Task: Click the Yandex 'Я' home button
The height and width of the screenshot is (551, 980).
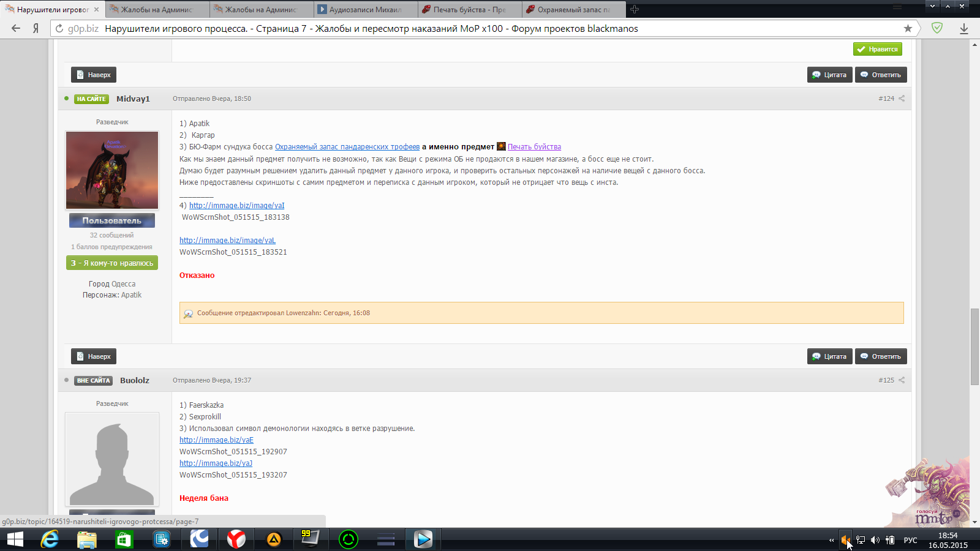Action: click(36, 28)
